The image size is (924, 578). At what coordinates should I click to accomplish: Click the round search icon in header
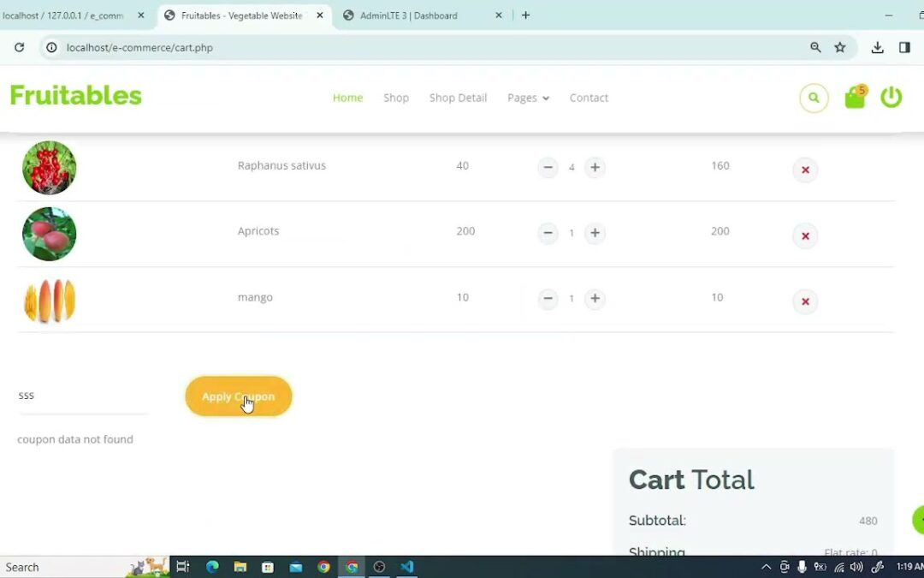coord(814,98)
